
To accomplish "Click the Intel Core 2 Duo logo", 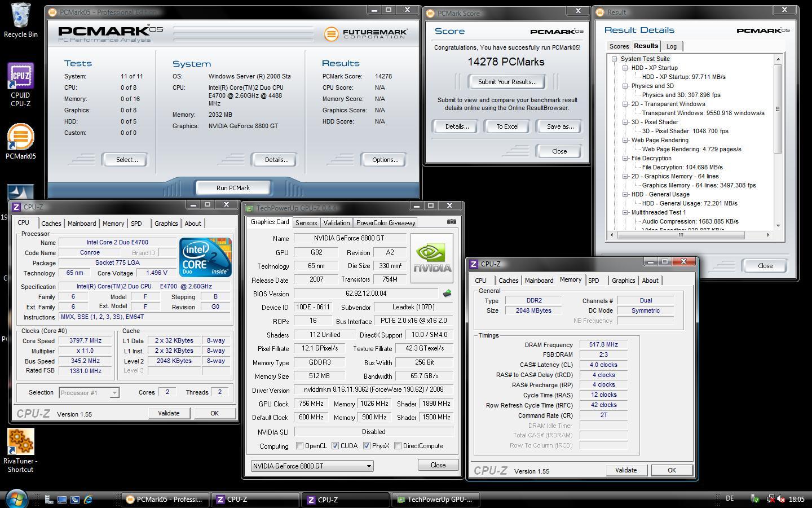I will click(205, 257).
